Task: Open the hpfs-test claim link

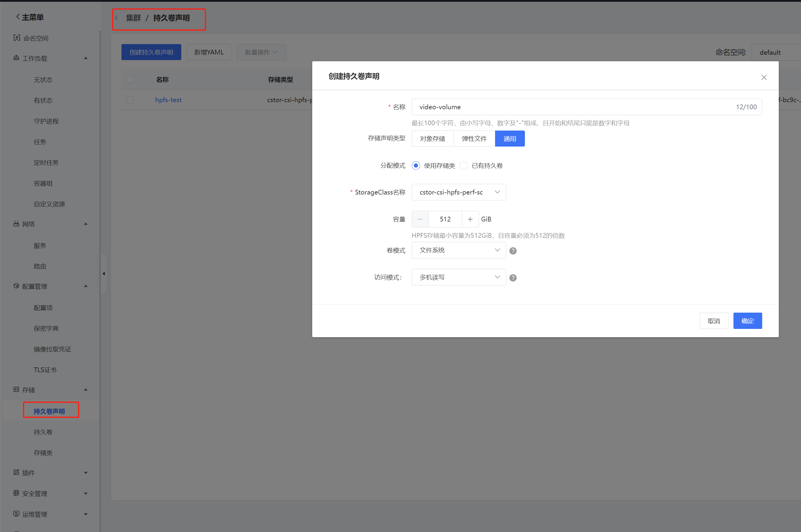Action: click(168, 100)
